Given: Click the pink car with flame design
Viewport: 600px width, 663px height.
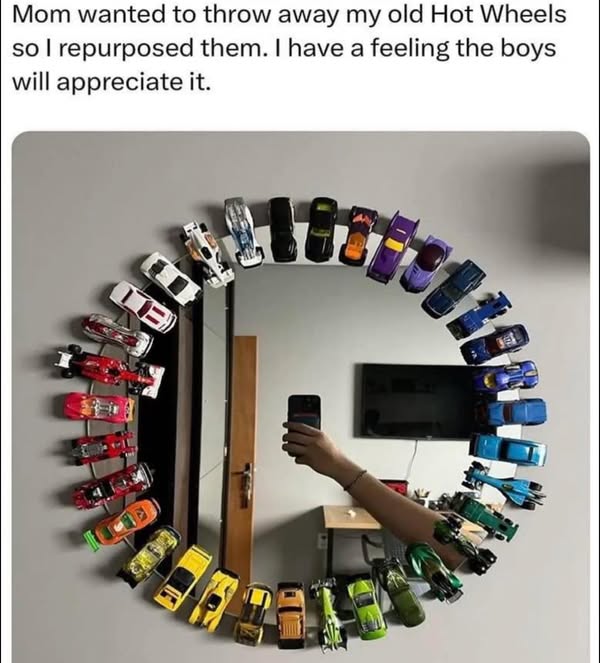Looking at the screenshot, I should click(x=99, y=408).
